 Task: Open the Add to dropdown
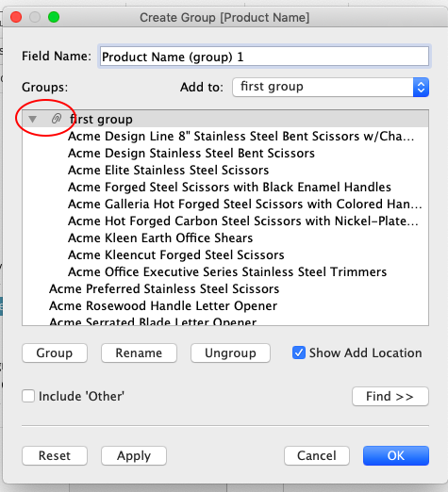tap(330, 87)
